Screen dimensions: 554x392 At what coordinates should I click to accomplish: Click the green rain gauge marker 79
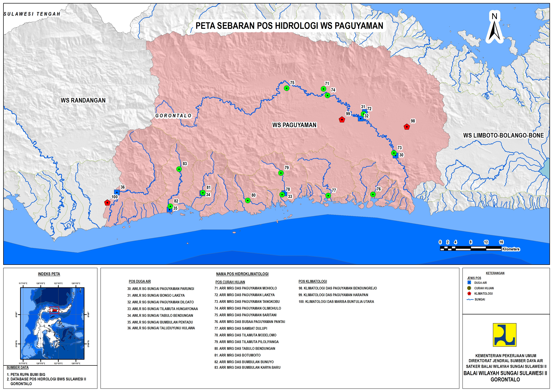click(281, 173)
